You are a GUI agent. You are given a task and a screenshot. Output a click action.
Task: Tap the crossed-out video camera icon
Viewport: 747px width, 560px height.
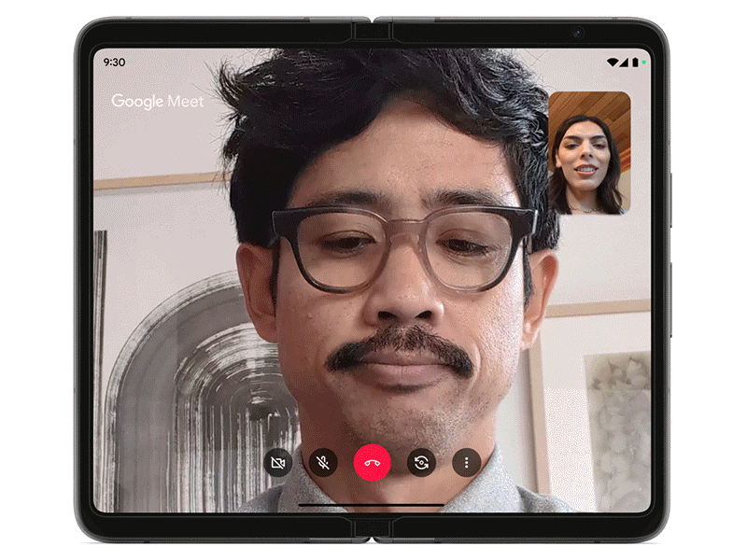point(278,461)
